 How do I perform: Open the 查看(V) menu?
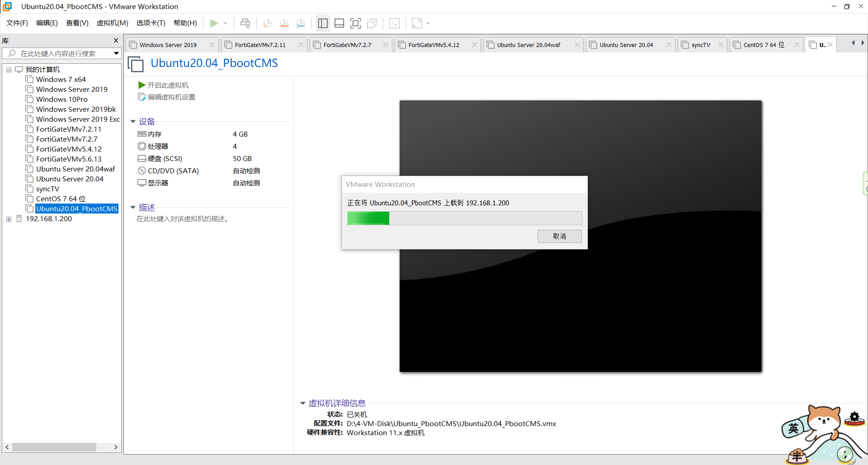click(77, 23)
